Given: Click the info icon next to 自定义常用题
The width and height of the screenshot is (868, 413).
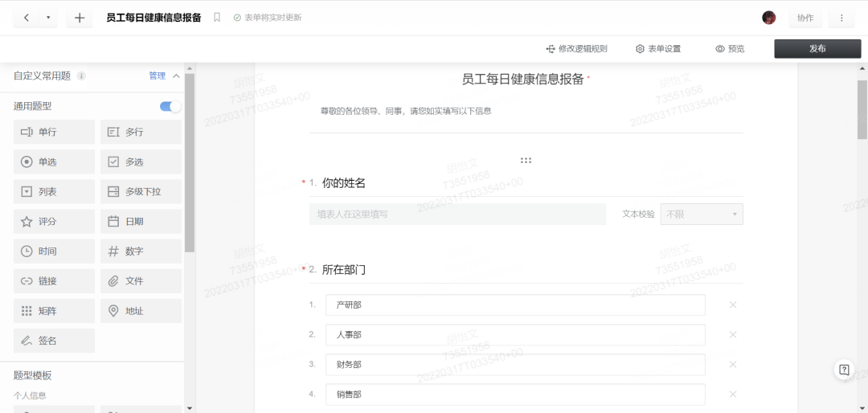Looking at the screenshot, I should 81,76.
